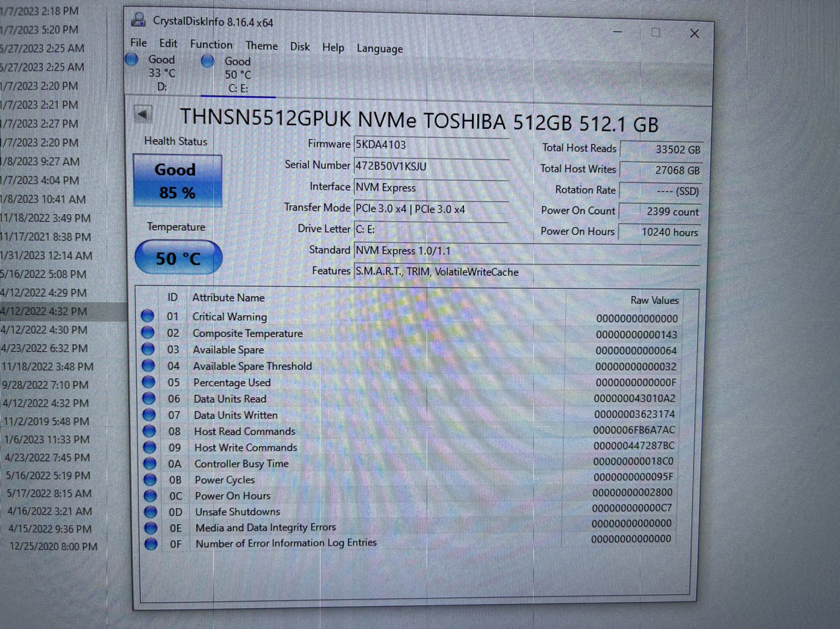Select the D: drive status orb

pos(132,60)
